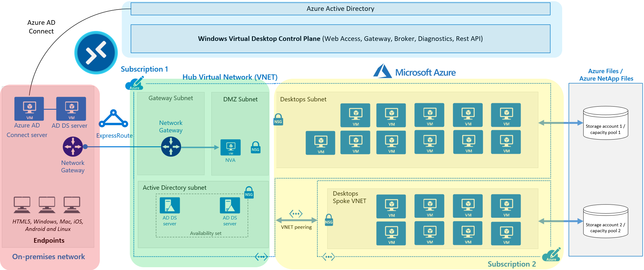Click the Desktops Subnet label

303,99
